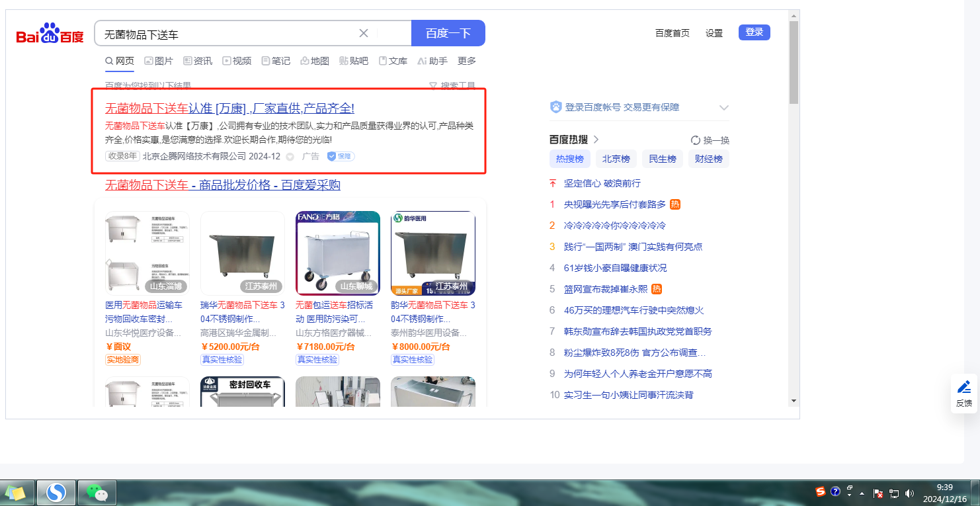Click the 实地验商 tag under 山东华悦
Viewport: 980px width, 506px height.
click(123, 360)
